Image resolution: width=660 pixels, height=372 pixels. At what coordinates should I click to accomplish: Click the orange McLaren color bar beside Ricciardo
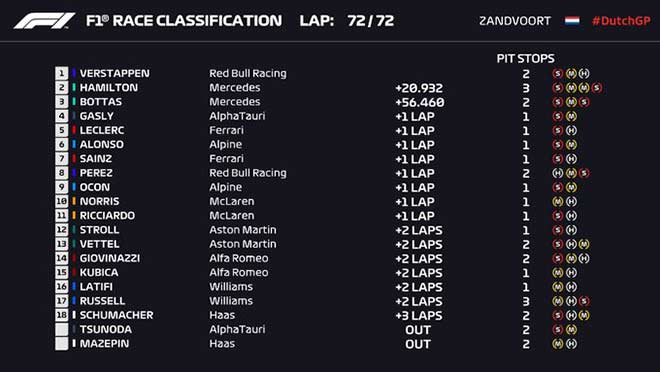click(74, 215)
